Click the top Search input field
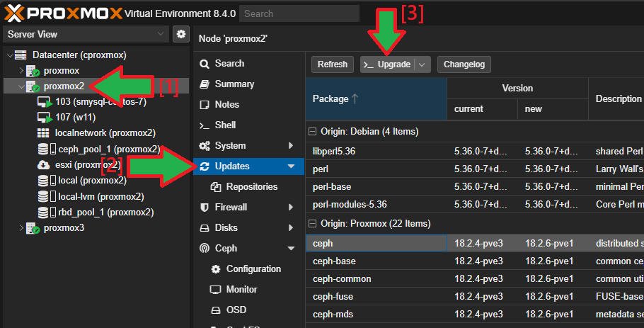 (x=299, y=13)
